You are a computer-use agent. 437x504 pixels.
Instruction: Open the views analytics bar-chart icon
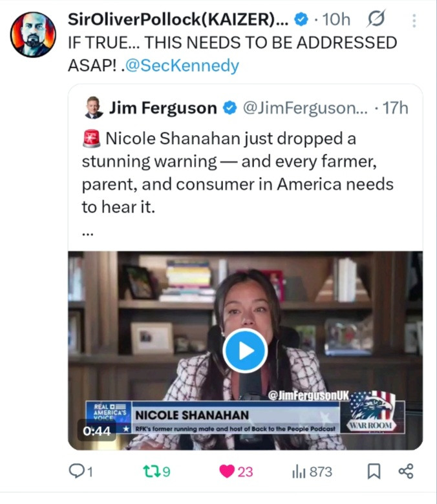299,472
